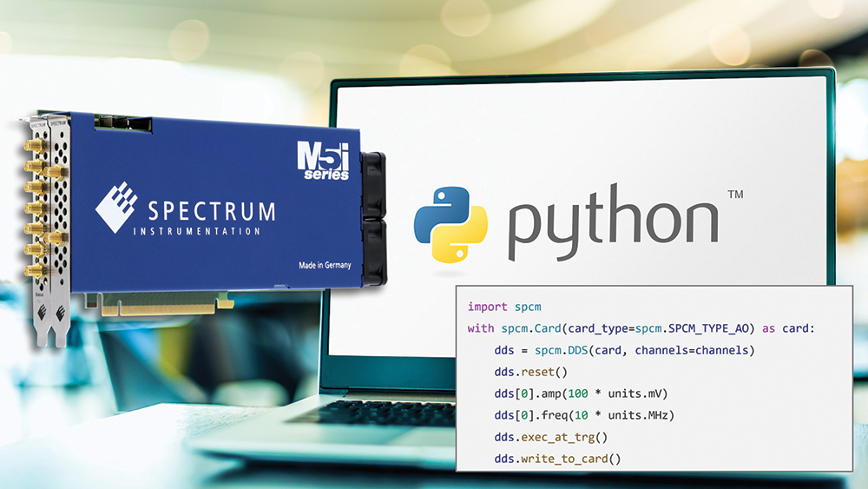Click the "SPECTRUM" text on the blue card
This screenshot has width=868, height=489.
(x=212, y=211)
